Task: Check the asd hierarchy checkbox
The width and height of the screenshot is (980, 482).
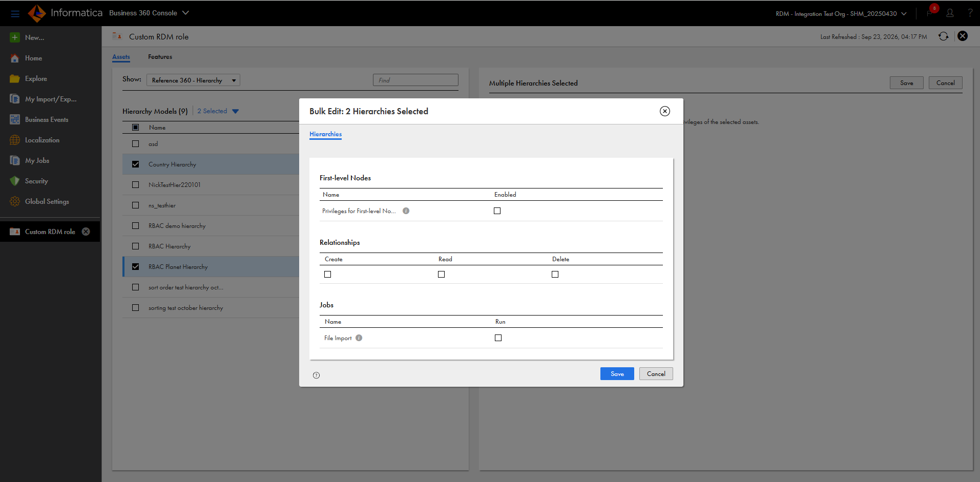Action: (135, 143)
